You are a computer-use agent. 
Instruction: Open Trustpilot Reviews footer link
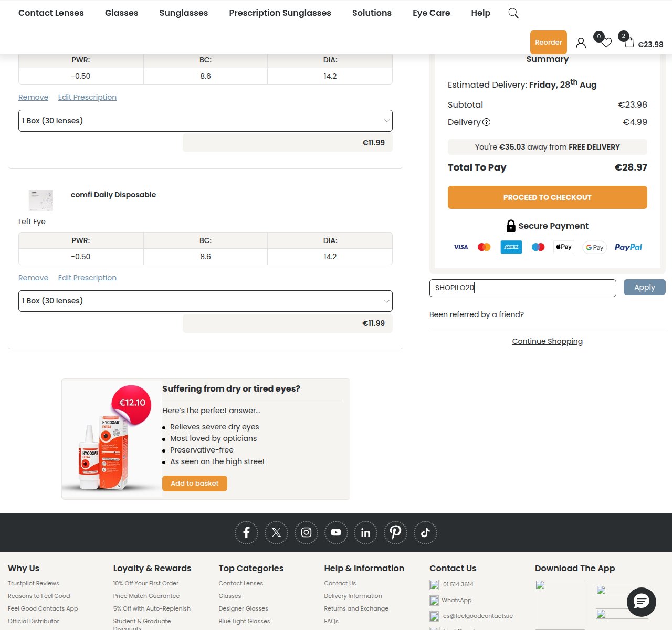[x=34, y=583]
